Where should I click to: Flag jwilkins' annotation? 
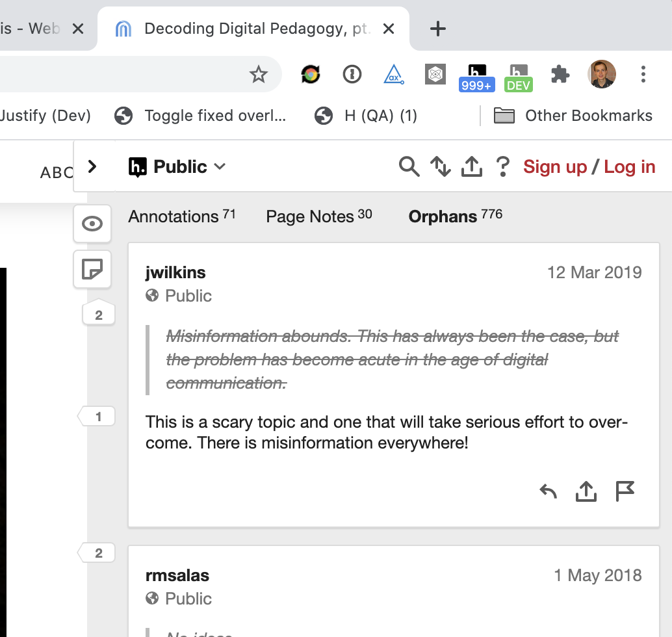point(625,491)
